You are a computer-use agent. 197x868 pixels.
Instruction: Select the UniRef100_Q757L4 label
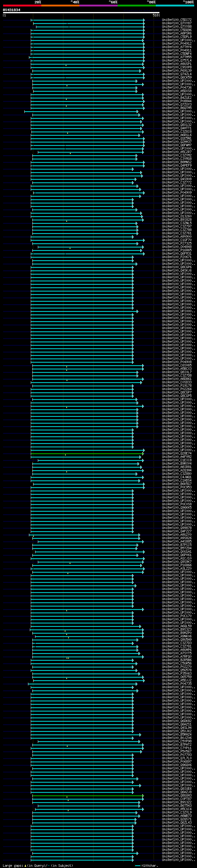177,61
